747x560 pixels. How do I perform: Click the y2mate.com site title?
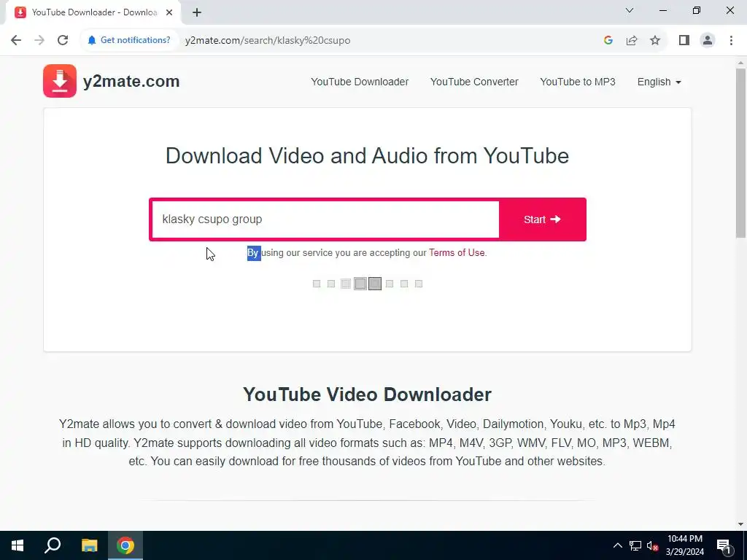131,82
